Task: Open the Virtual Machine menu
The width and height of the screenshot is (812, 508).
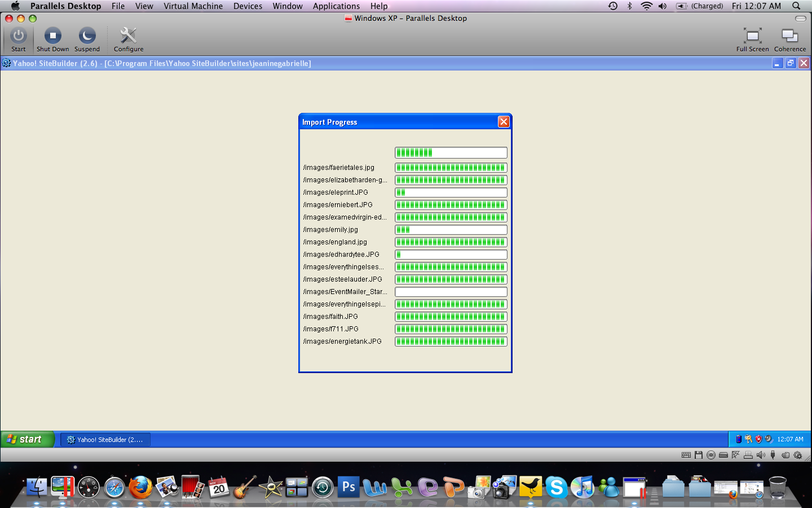Action: pyautogui.click(x=193, y=6)
